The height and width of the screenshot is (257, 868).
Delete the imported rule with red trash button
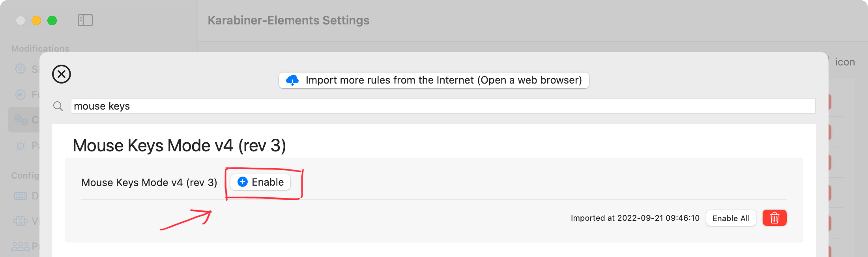[x=774, y=218]
